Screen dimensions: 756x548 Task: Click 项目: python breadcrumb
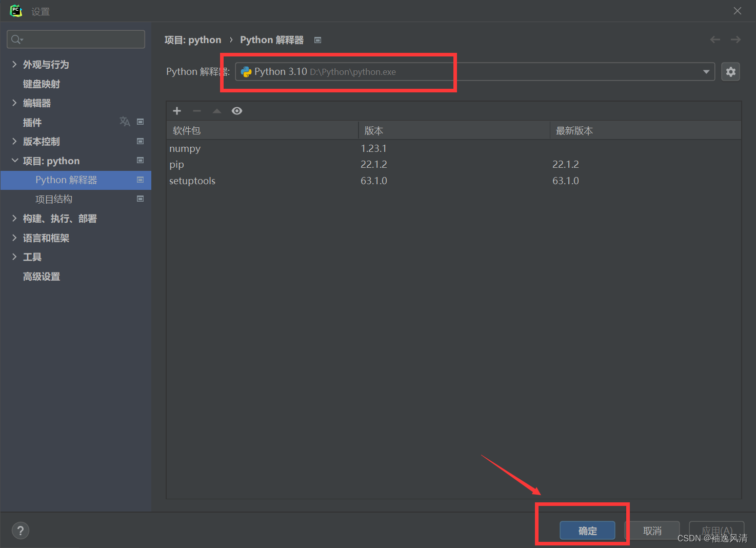pos(193,40)
